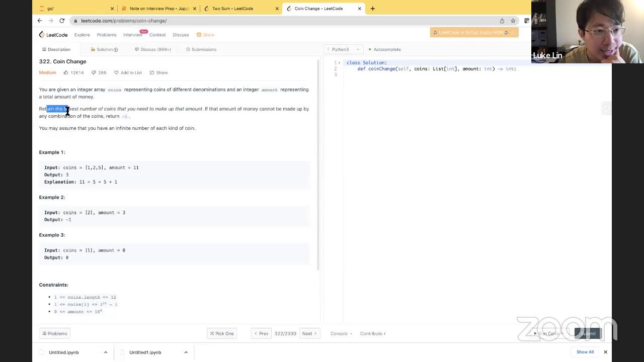Close the downloads bar
The height and width of the screenshot is (362, 644).
click(605, 352)
